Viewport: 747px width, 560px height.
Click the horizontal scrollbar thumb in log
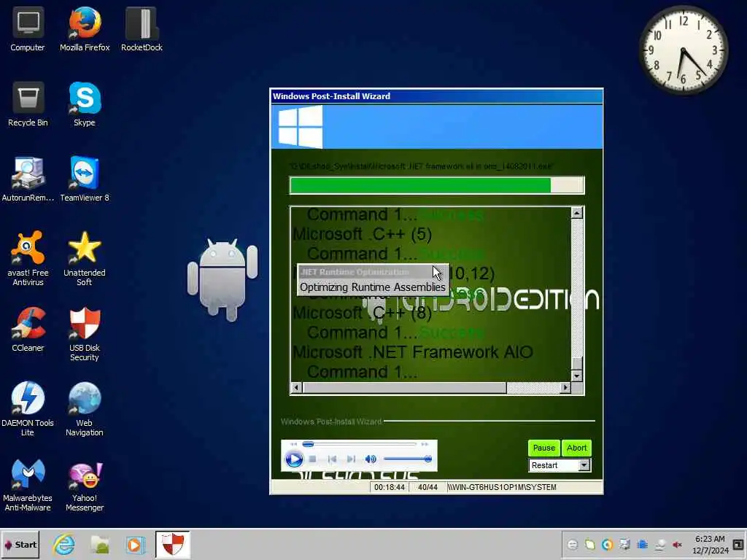point(404,388)
